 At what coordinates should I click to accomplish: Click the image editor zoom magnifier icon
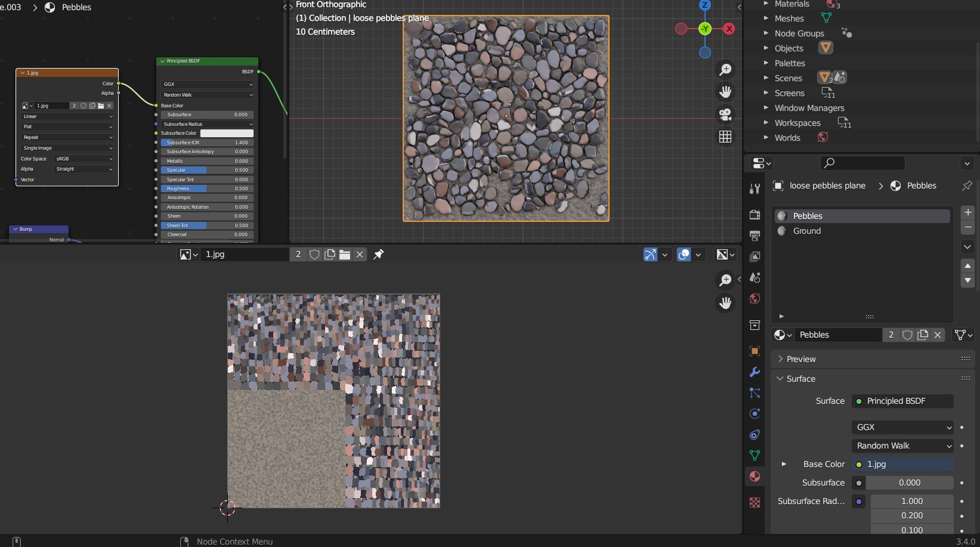click(x=725, y=280)
